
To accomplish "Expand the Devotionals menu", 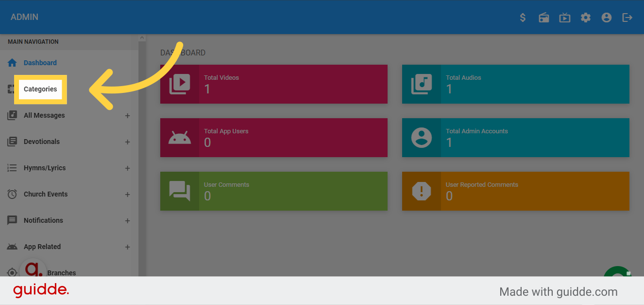I will tap(127, 142).
